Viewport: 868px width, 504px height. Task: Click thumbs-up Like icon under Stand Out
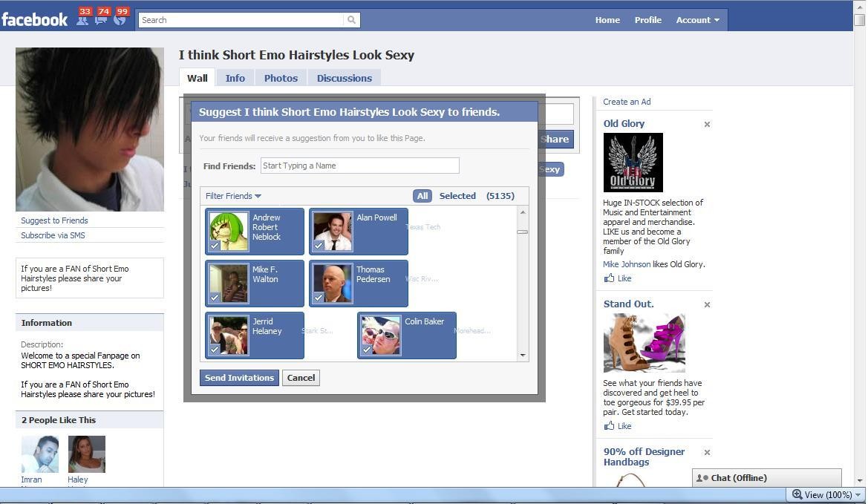tap(610, 426)
